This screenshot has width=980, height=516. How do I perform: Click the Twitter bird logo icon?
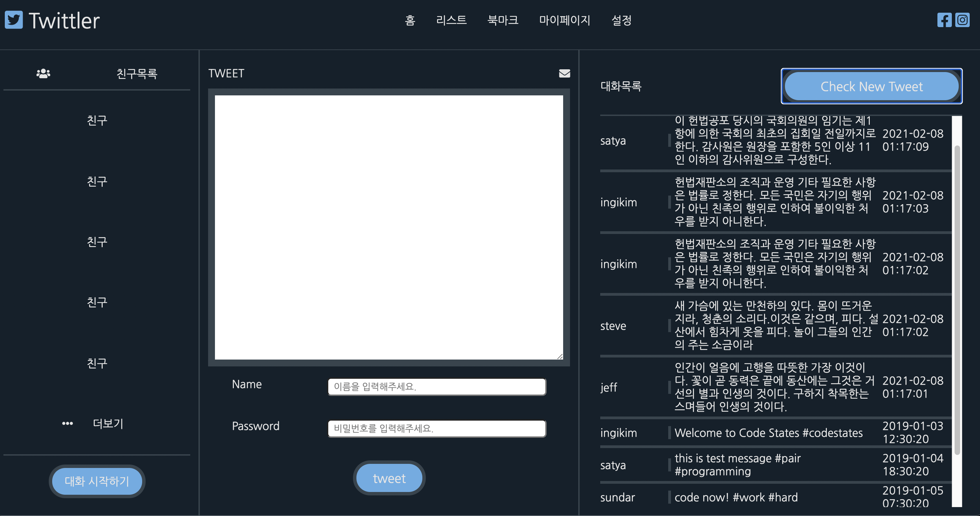(14, 20)
